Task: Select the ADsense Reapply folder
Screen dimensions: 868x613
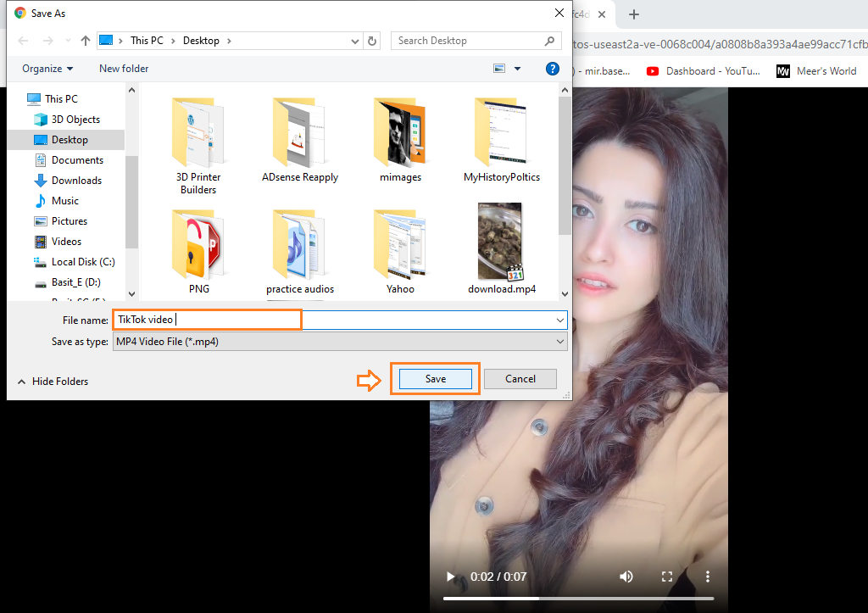Action: pos(299,140)
